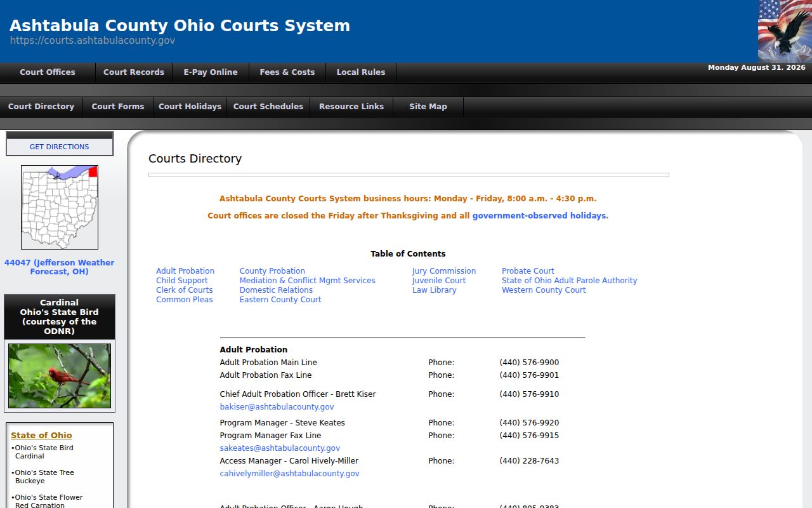Open the Court Forms page
The image size is (812, 508).
118,107
